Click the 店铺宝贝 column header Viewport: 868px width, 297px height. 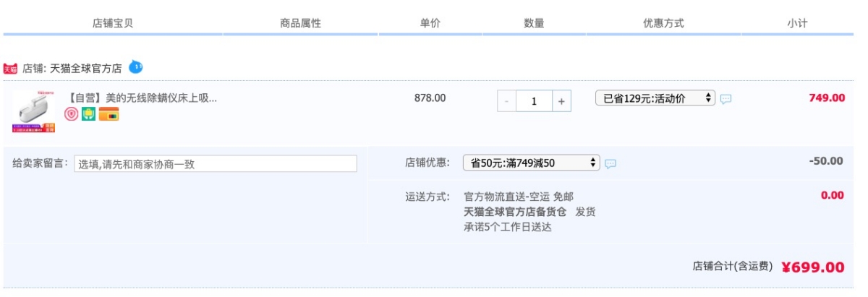113,23
